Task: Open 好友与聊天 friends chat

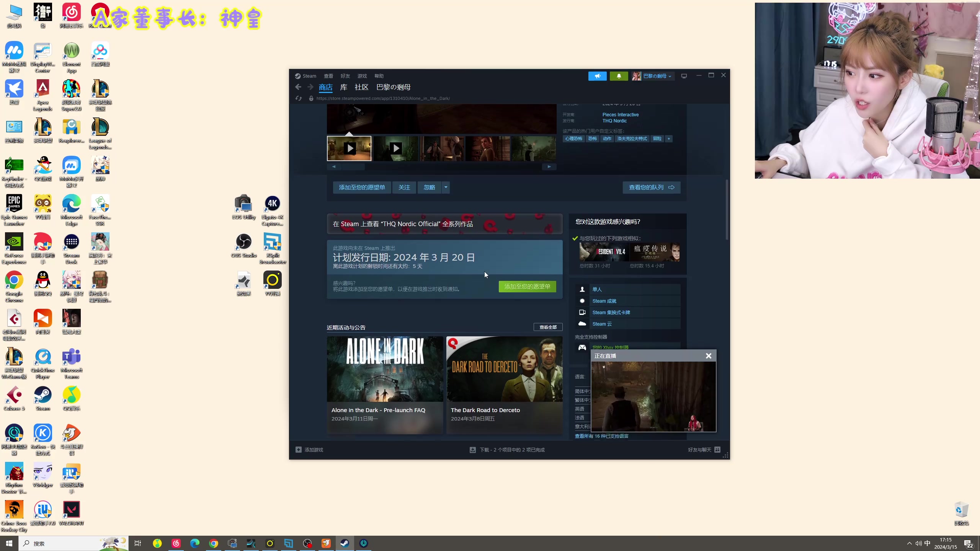Action: click(704, 450)
